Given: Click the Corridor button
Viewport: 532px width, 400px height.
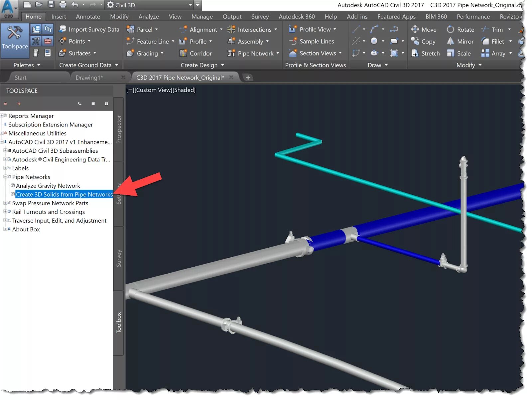Looking at the screenshot, I should tap(196, 53).
